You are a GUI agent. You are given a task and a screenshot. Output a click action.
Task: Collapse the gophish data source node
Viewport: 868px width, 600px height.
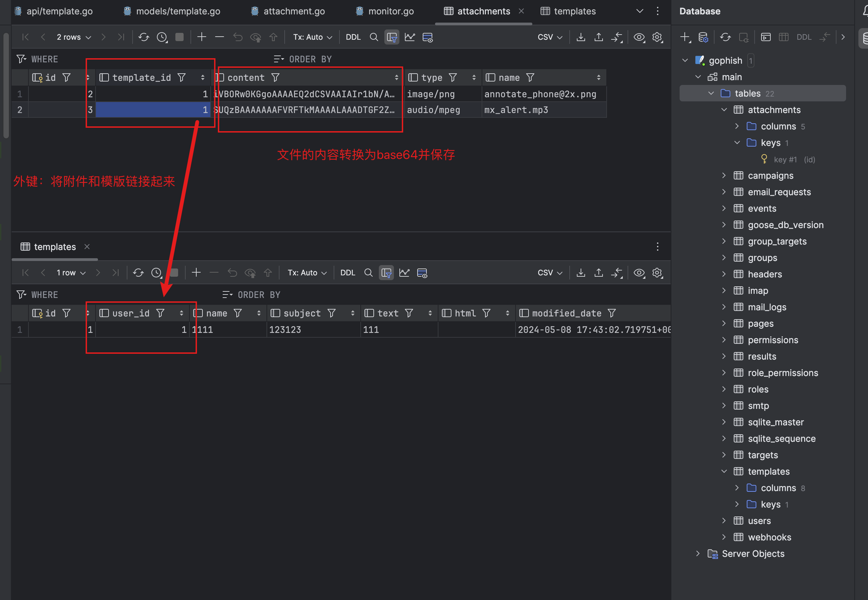tap(685, 60)
